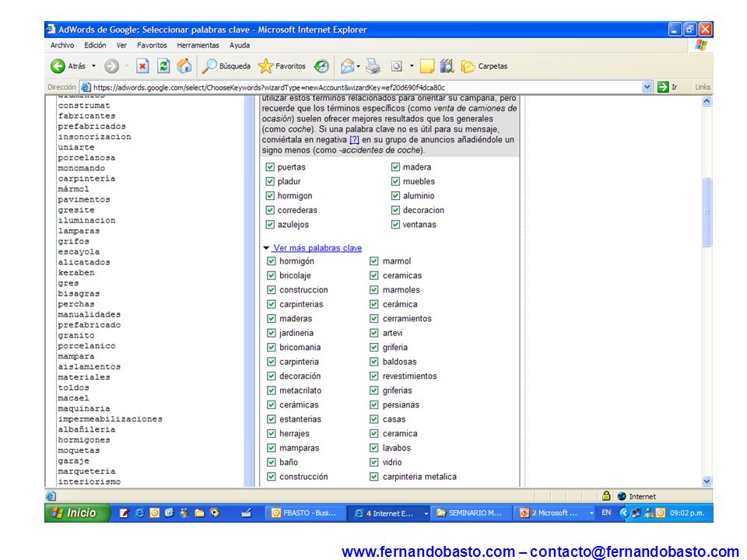747x560 pixels.
Task: Click page icon in address bar
Action: pos(86,87)
